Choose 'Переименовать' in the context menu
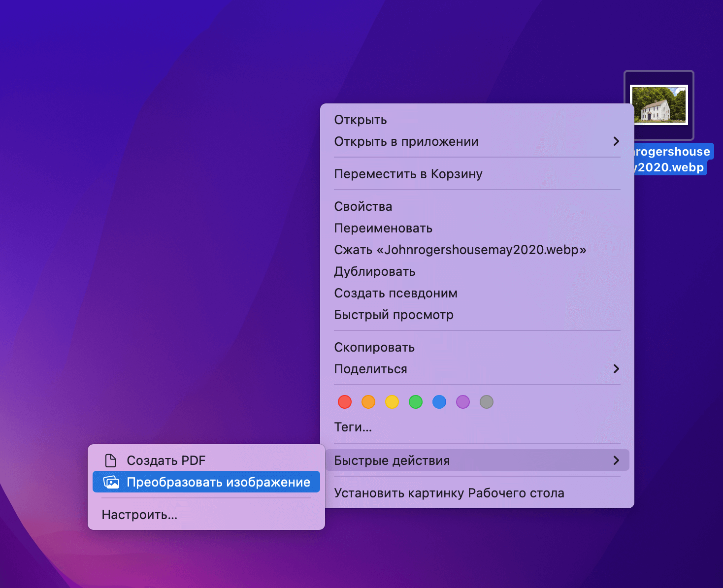 (383, 228)
